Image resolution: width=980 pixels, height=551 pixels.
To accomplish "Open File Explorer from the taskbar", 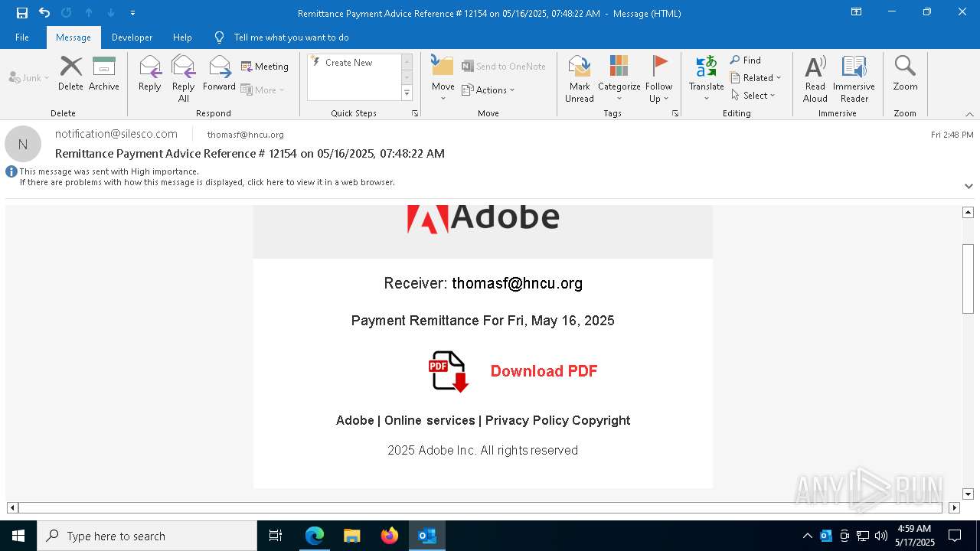I will tap(351, 536).
